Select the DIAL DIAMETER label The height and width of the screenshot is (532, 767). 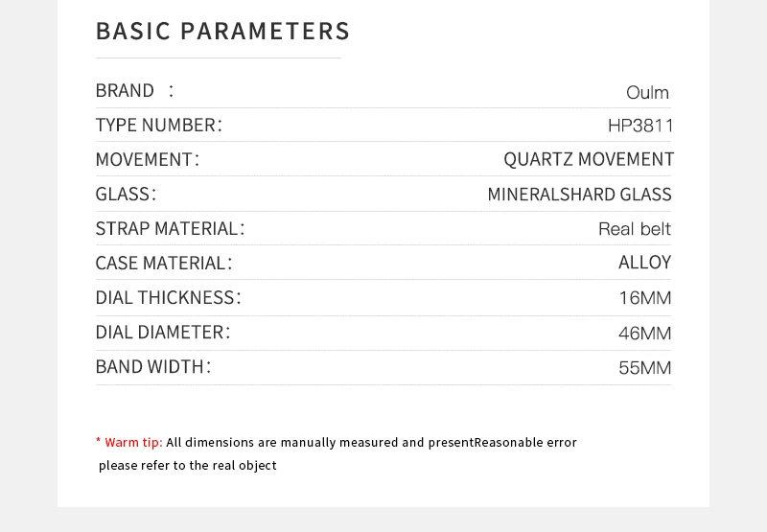pyautogui.click(x=163, y=333)
